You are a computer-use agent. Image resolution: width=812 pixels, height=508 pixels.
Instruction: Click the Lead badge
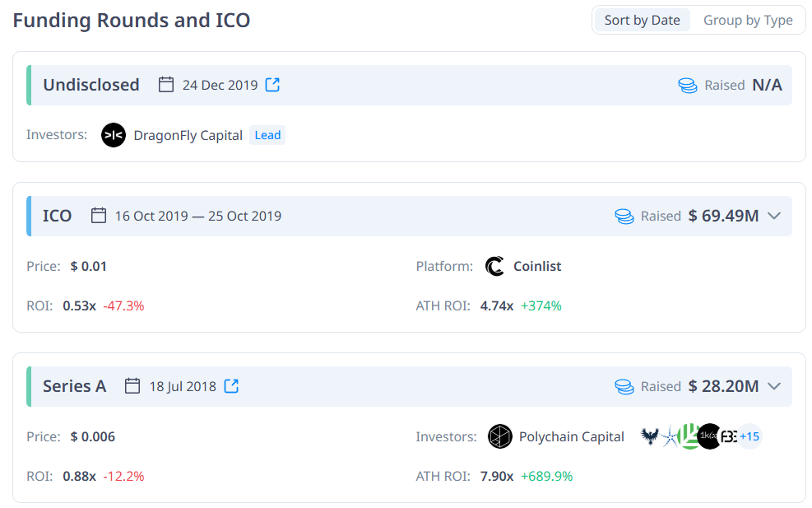click(x=267, y=135)
